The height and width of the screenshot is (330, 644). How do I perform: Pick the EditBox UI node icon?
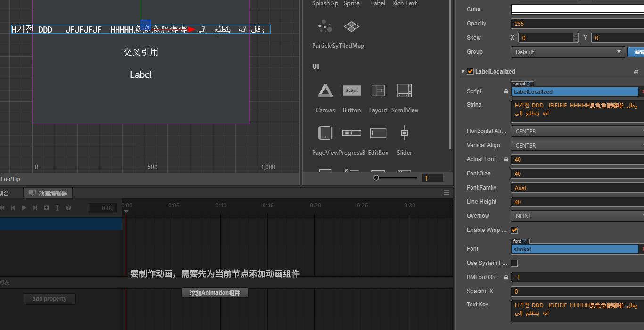378,133
